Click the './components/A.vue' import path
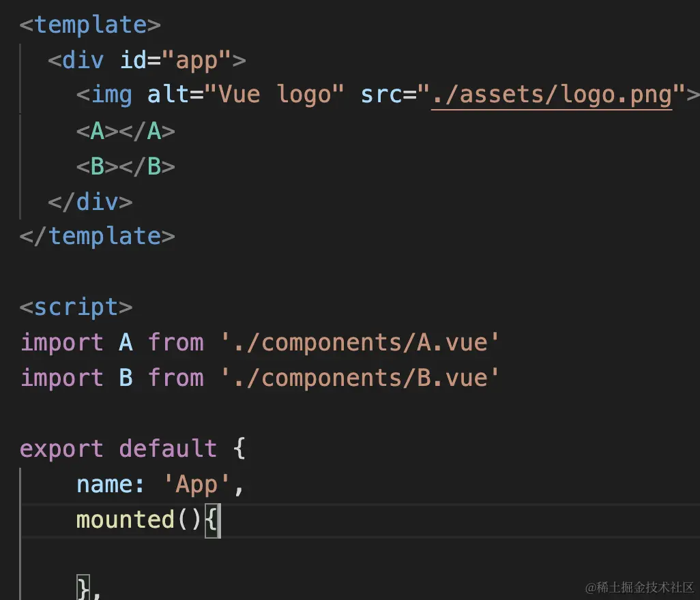The width and height of the screenshot is (700, 600). click(360, 342)
